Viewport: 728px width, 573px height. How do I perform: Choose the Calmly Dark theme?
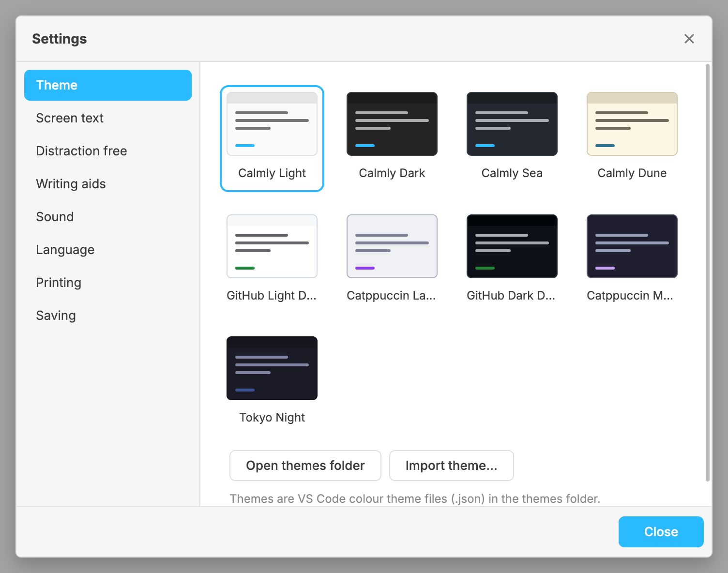[392, 138]
